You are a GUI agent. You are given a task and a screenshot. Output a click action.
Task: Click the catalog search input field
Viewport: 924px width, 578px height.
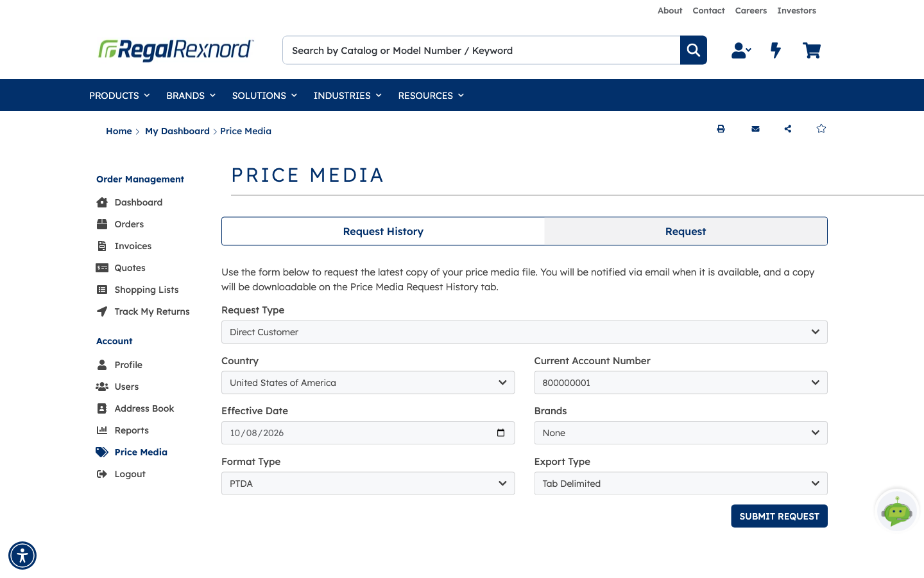click(x=481, y=50)
